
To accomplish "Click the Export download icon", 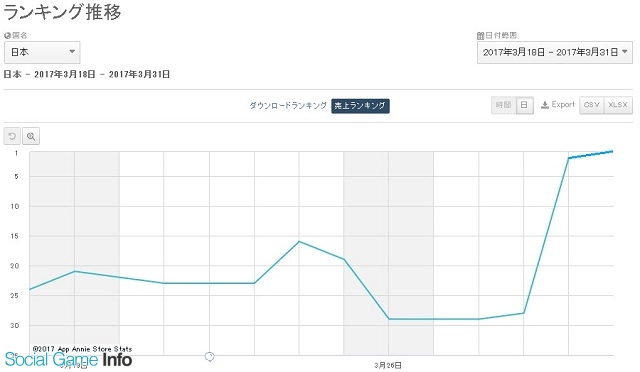I will click(x=544, y=105).
